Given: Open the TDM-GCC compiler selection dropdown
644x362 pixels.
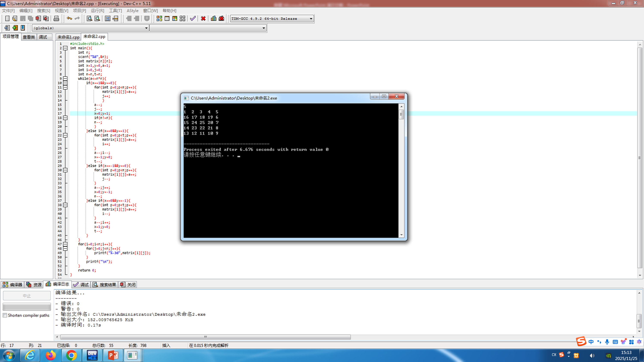Looking at the screenshot, I should 311,18.
